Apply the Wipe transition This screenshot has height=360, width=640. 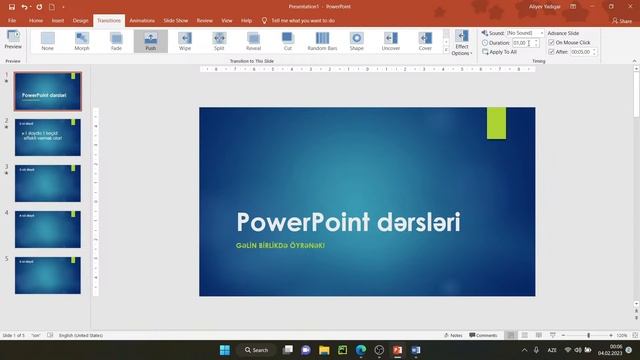point(185,41)
